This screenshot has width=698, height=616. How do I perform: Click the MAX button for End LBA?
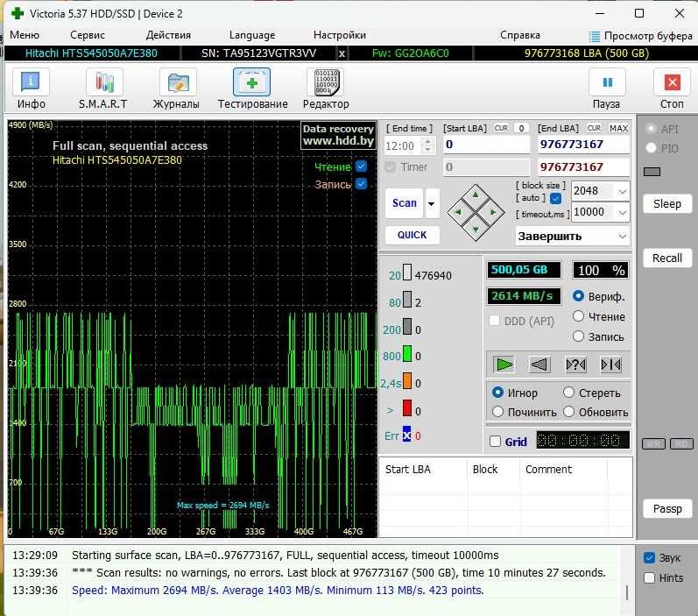(x=618, y=128)
